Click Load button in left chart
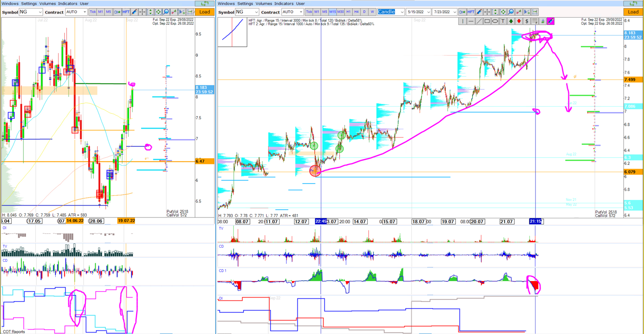Viewport: 644px width, 334px height. coord(205,12)
